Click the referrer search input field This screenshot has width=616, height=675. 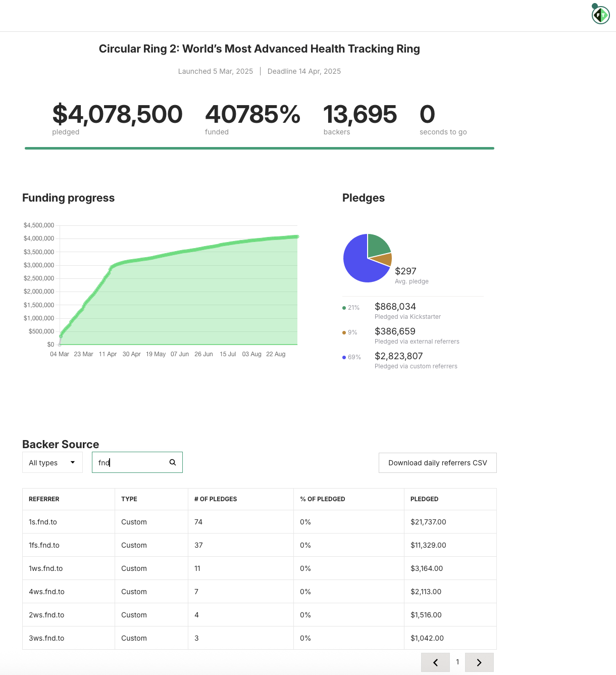pos(131,462)
